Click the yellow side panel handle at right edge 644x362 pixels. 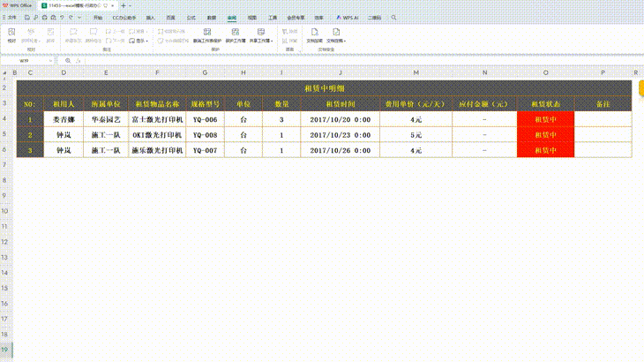click(641, 88)
